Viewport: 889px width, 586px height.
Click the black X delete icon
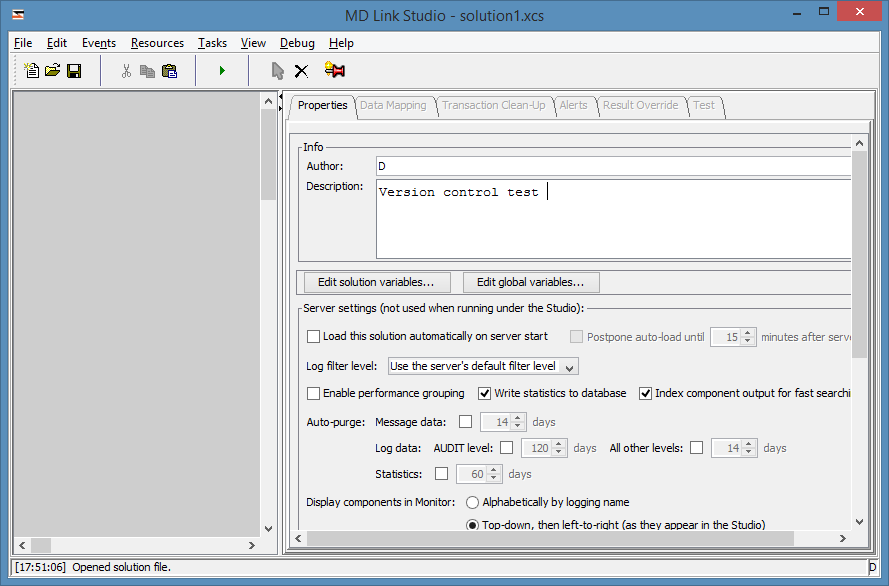[301, 71]
